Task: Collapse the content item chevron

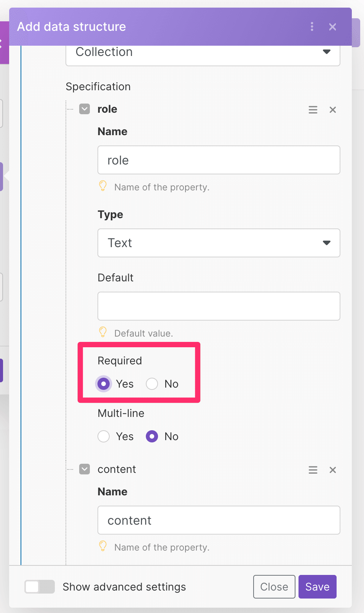Action: [x=85, y=469]
